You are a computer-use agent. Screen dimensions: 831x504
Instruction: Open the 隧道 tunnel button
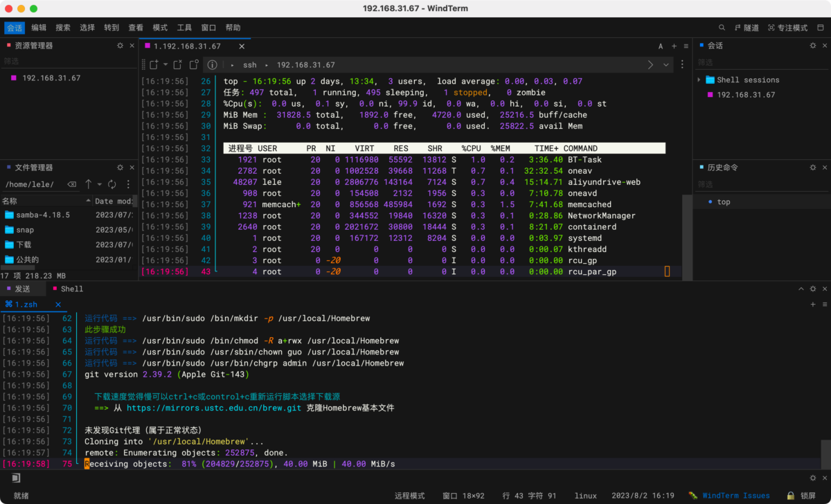point(747,28)
